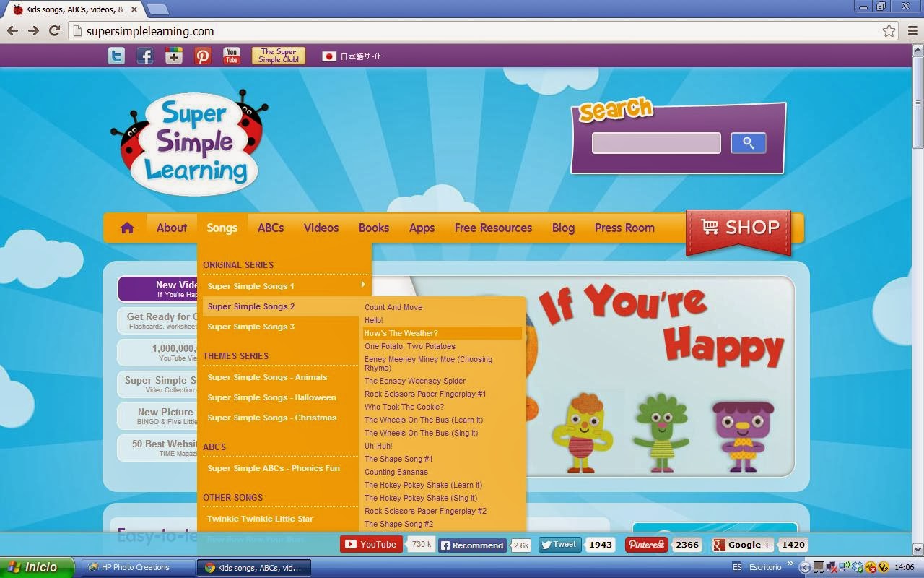Screen dimensions: 924x578
Task: Expand Super Simple Songs 1 submenu arrow
Action: (x=363, y=285)
